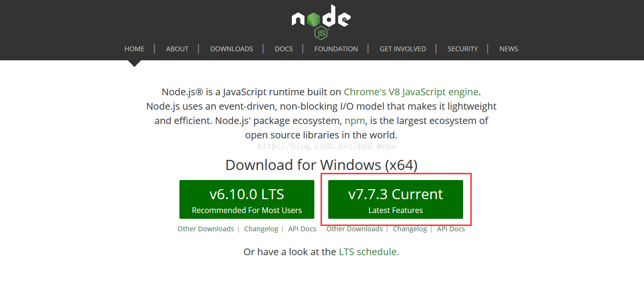The height and width of the screenshot is (282, 644).
Task: Open Other Downloads under the Current button
Action: tap(355, 229)
